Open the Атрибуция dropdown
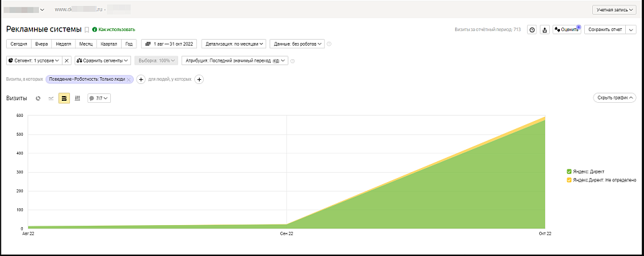 (x=235, y=60)
